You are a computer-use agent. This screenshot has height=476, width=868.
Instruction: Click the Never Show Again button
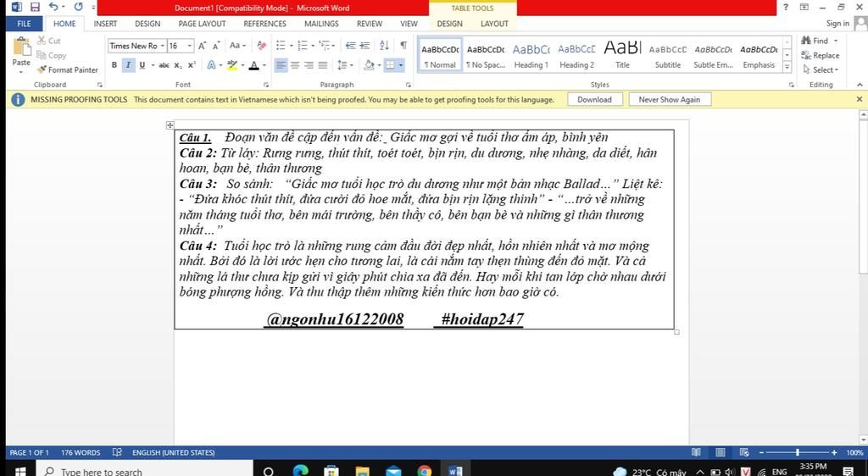[x=670, y=99]
